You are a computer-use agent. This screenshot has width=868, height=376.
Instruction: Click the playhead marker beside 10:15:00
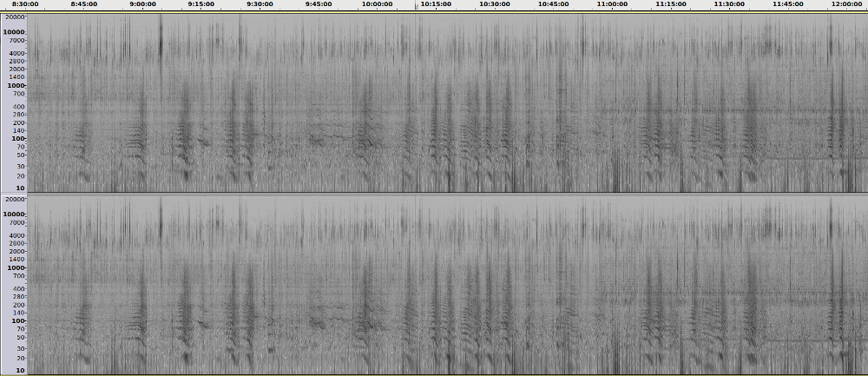point(417,5)
